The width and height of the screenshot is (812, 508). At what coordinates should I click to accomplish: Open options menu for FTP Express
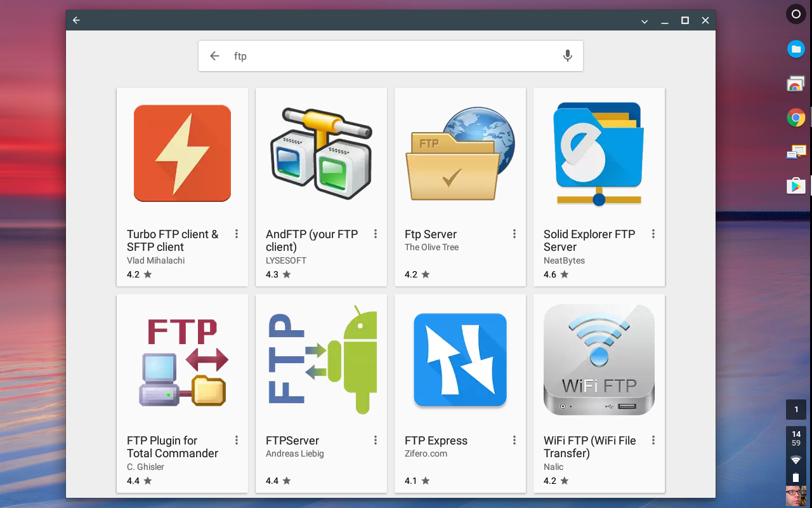[514, 441]
